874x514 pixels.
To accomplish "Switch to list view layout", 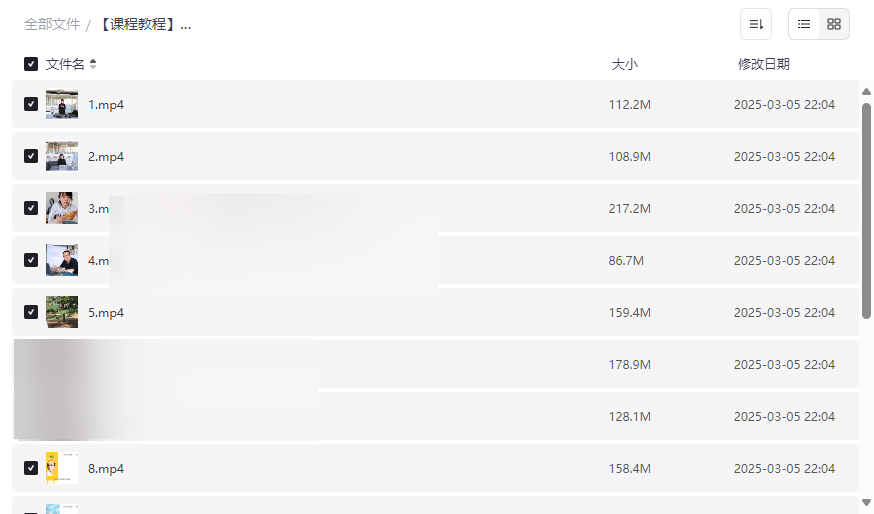I will [804, 24].
